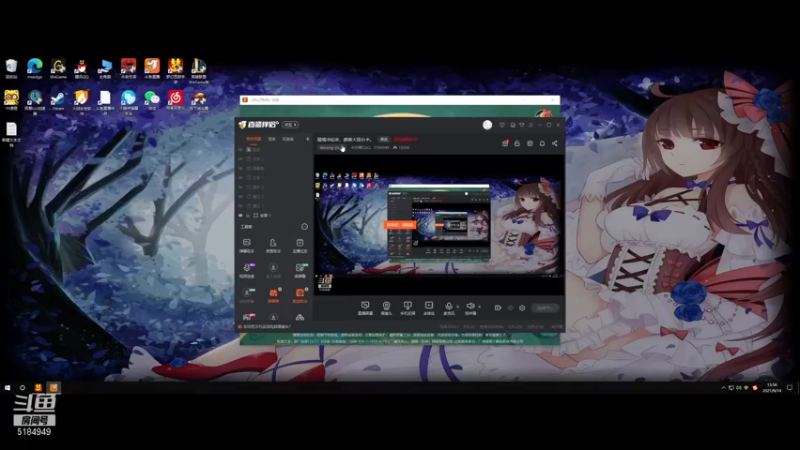Launch WeChat from the desktop

tap(152, 98)
